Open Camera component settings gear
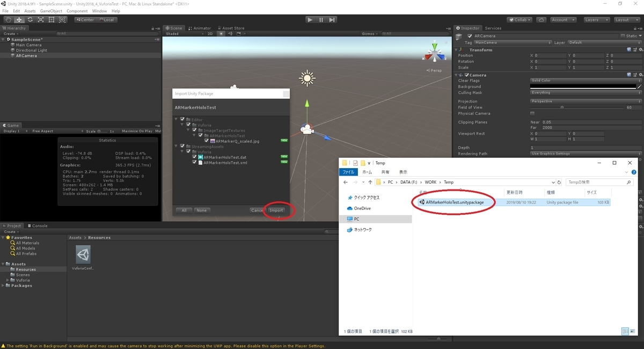 pos(640,75)
